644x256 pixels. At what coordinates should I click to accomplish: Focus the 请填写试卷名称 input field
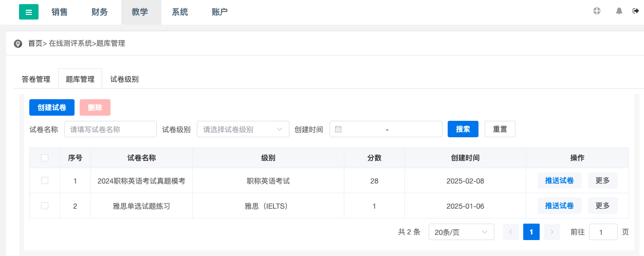pos(110,130)
